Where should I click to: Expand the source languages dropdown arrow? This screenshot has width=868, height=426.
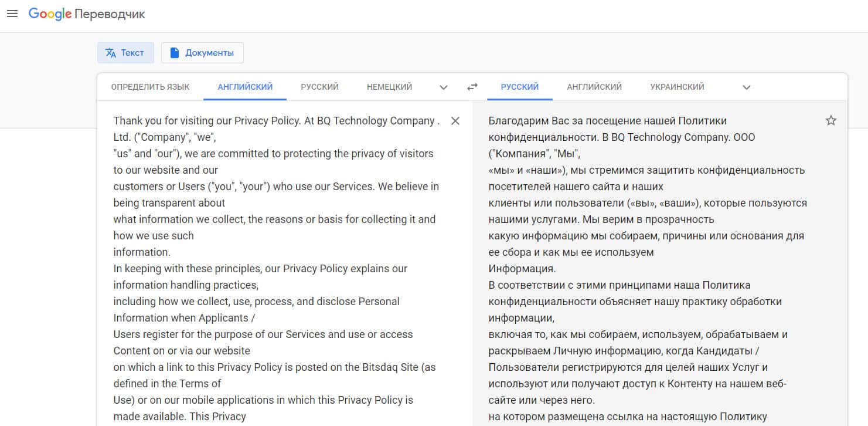(x=444, y=87)
